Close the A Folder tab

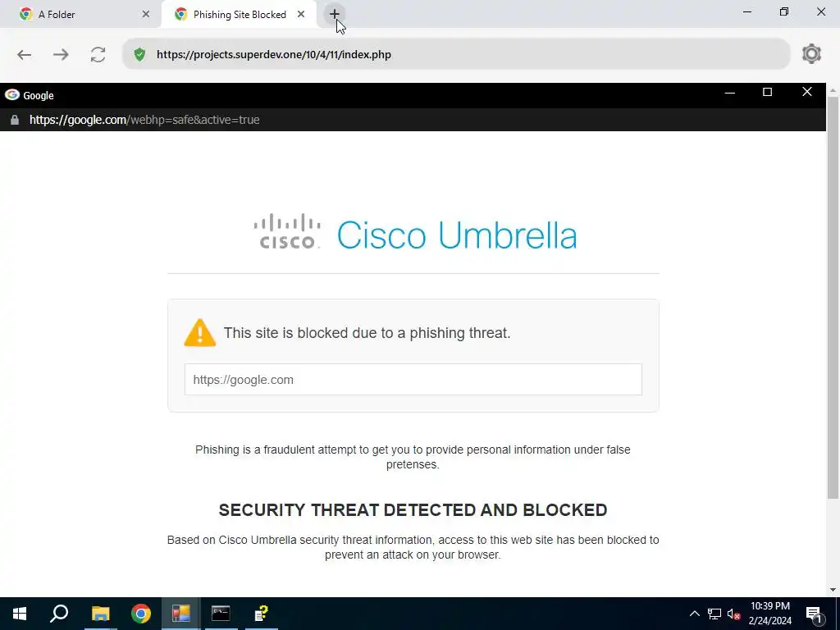pyautogui.click(x=146, y=15)
